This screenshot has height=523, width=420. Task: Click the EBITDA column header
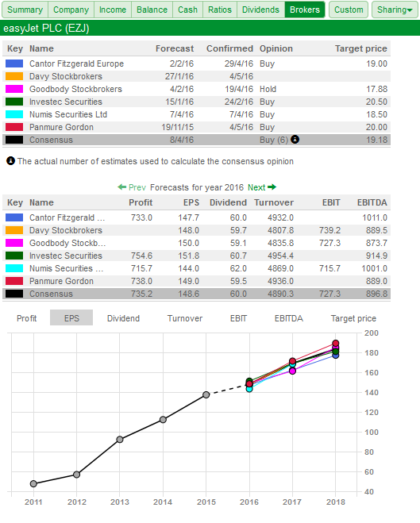[372, 202]
